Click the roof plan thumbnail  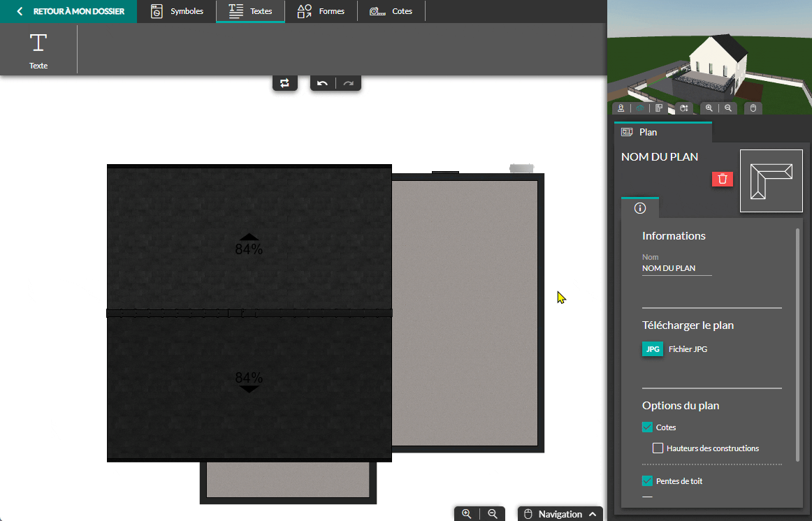[771, 180]
